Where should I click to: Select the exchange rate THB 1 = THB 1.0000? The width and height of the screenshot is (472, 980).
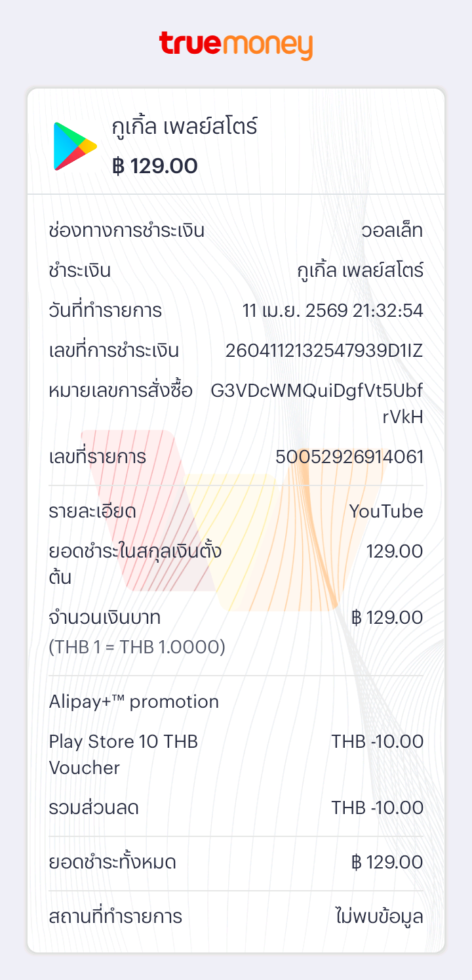tap(137, 647)
